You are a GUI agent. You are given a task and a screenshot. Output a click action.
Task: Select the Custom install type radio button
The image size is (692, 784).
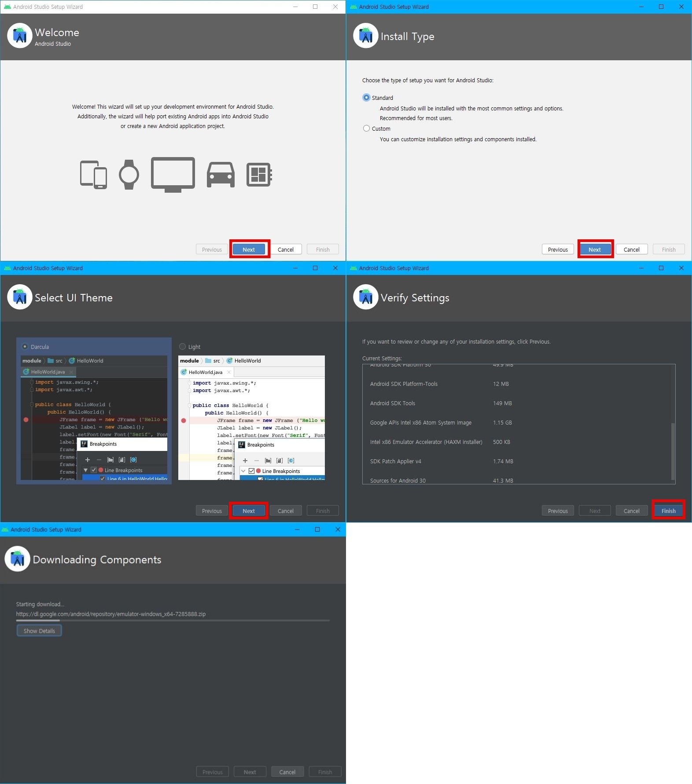point(366,128)
